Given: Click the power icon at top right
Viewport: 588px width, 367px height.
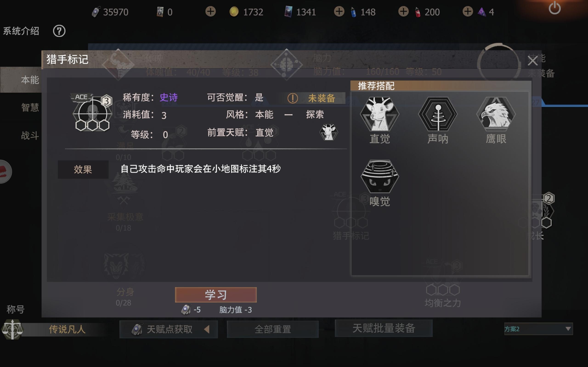Looking at the screenshot, I should click(x=554, y=8).
